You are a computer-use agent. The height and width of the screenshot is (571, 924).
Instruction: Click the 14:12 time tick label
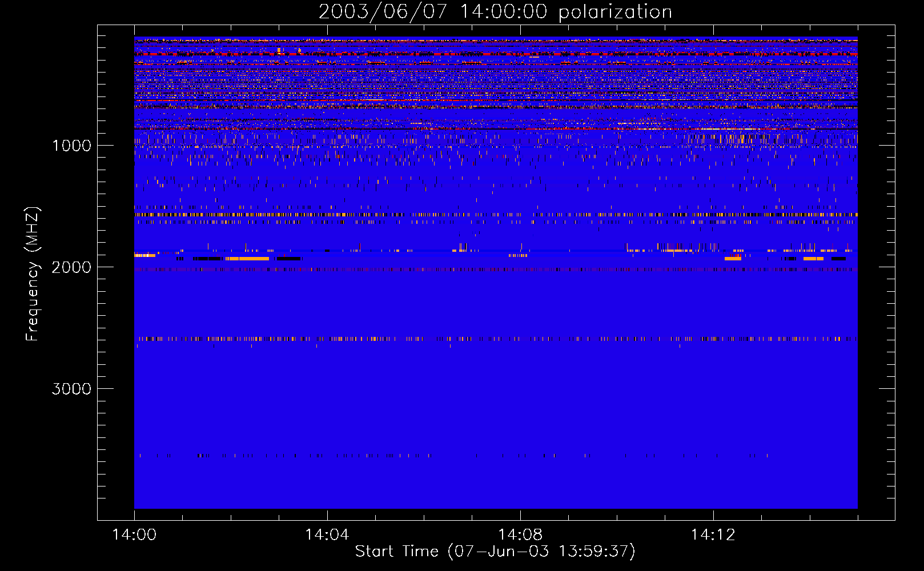(x=713, y=535)
